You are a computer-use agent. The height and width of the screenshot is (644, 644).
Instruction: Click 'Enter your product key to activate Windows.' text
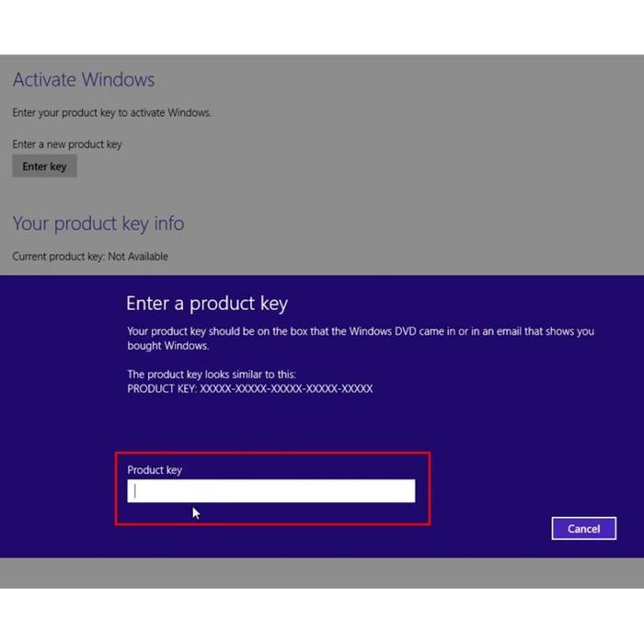(111, 112)
